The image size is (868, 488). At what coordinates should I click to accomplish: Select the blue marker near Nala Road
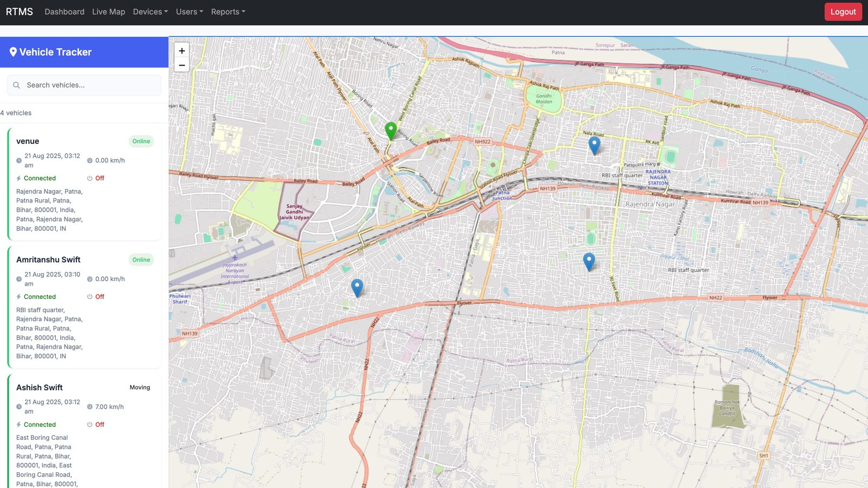point(595,145)
